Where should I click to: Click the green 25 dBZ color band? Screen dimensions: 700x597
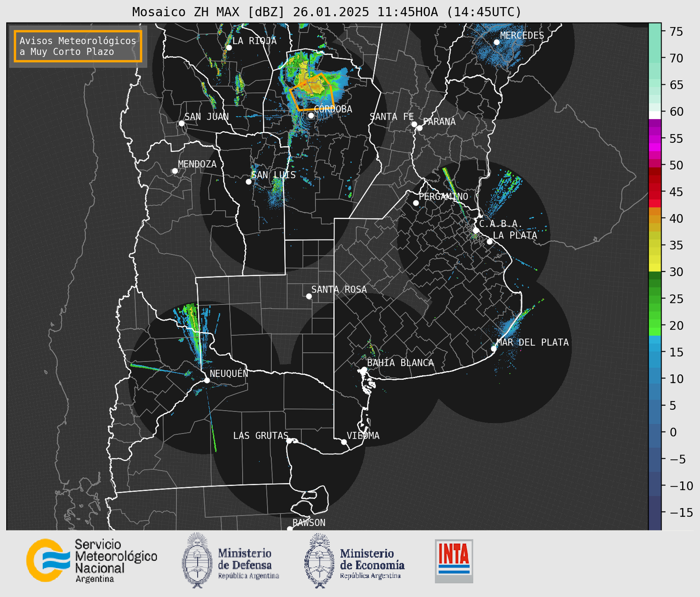(x=655, y=299)
